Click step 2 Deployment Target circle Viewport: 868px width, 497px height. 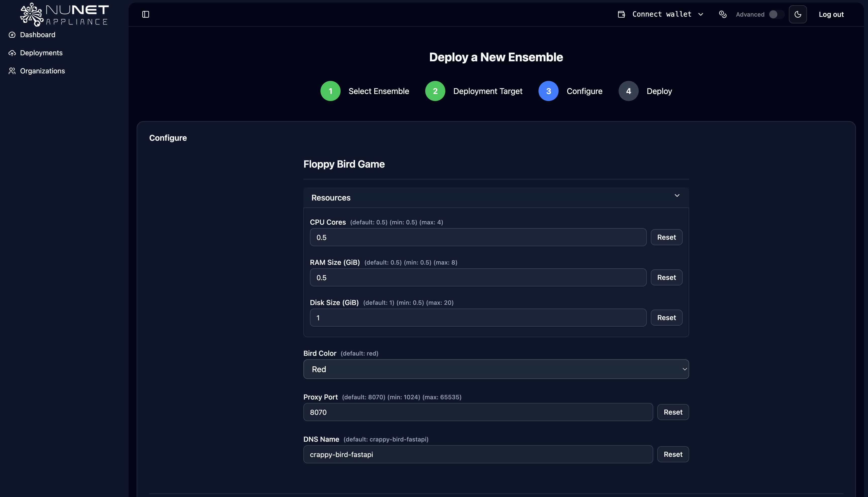tap(435, 91)
